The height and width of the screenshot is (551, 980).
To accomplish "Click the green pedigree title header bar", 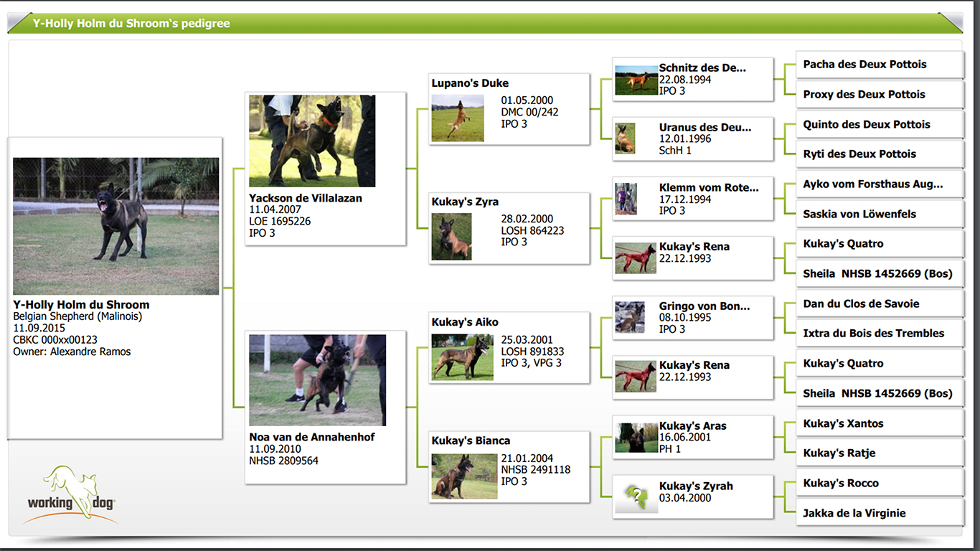I will pos(485,24).
